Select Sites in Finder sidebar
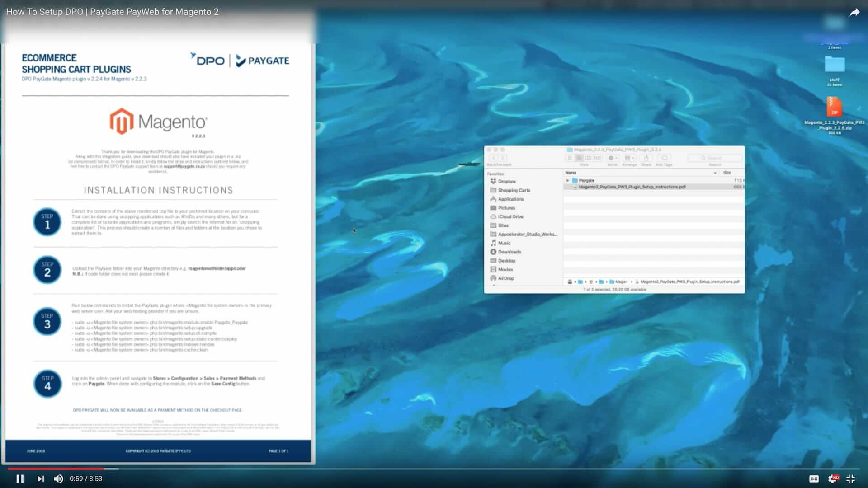The height and width of the screenshot is (488, 868). pos(500,225)
